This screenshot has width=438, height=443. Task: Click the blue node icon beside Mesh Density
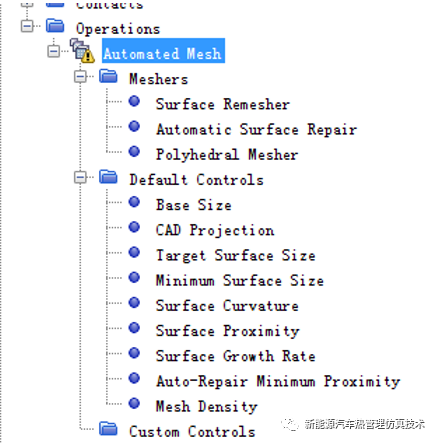[x=134, y=403]
